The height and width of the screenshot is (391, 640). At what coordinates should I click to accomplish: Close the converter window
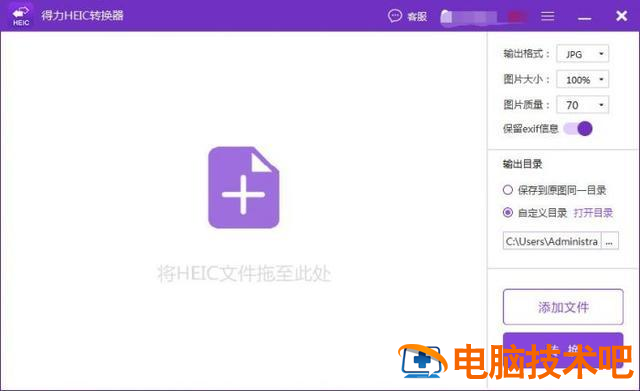click(x=621, y=16)
